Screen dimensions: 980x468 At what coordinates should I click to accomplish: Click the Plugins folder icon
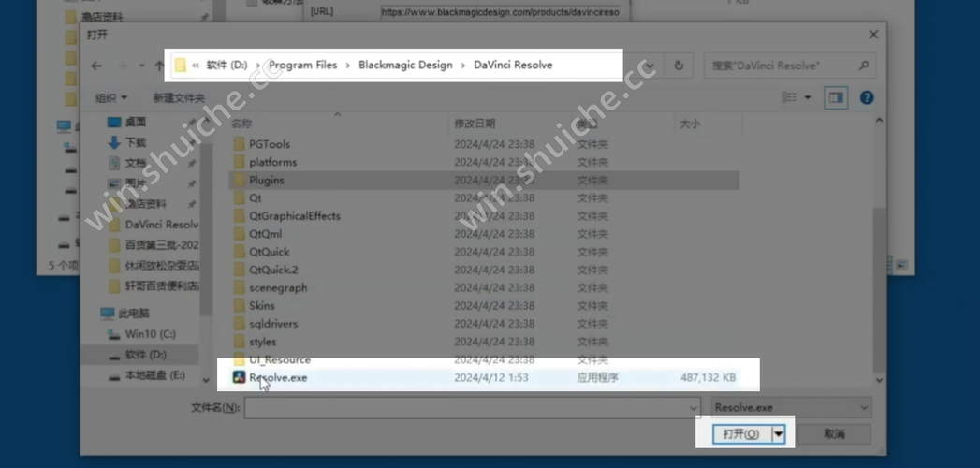[x=239, y=180]
